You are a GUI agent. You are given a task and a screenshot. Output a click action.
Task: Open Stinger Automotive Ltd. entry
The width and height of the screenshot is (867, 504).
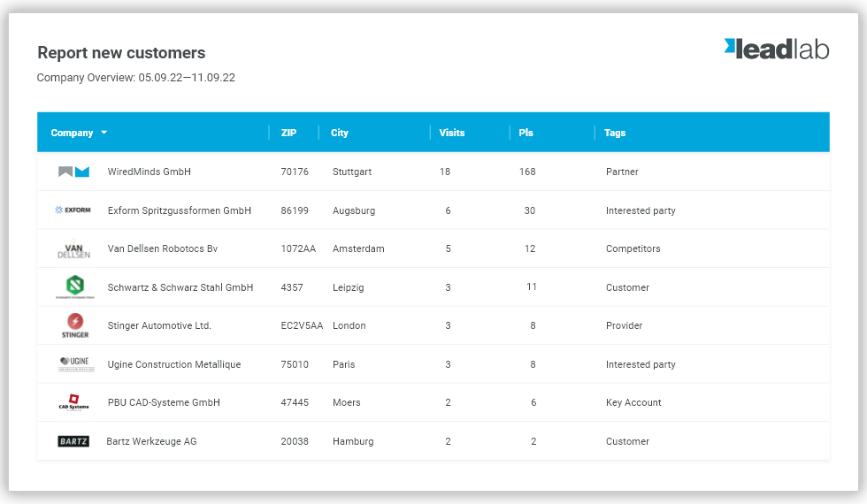159,325
